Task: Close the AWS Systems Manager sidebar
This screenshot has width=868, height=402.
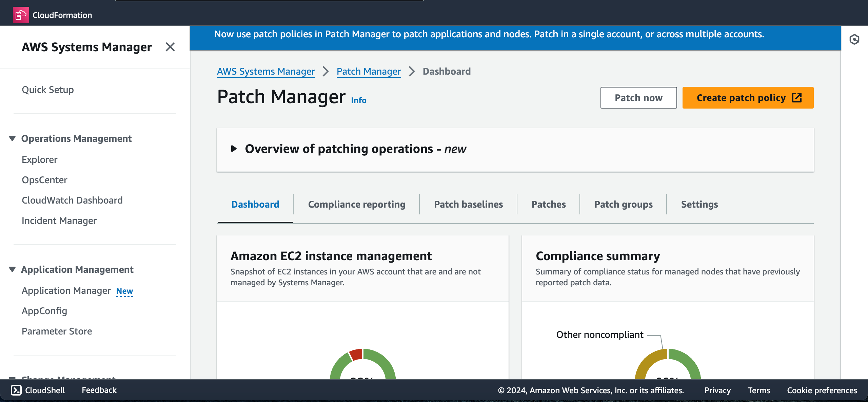Action: click(x=170, y=47)
